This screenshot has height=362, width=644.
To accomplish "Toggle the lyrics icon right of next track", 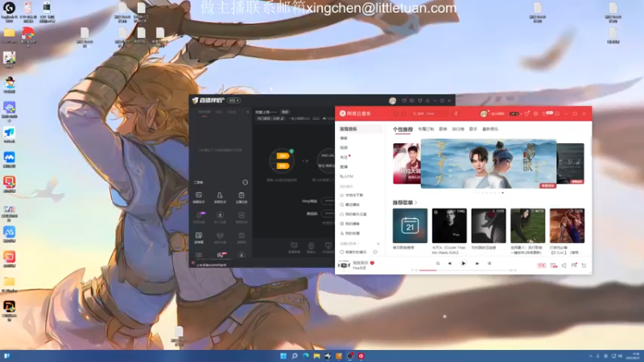I will point(489,264).
